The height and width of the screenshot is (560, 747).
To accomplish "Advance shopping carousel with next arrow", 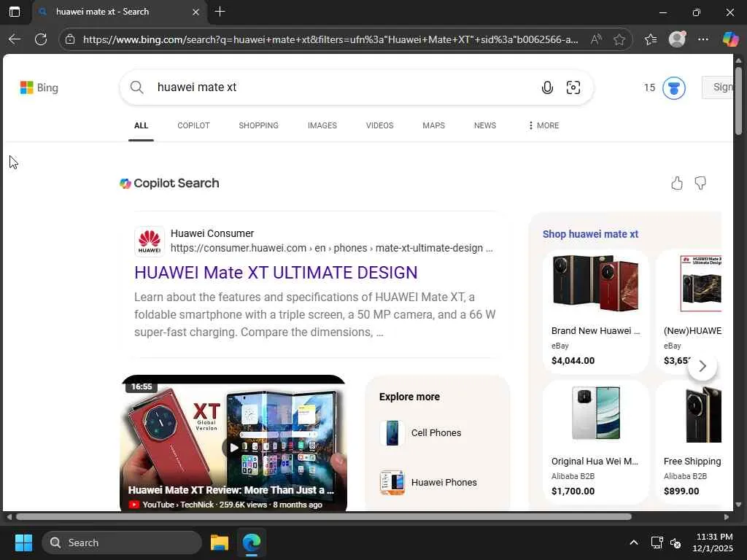I will (x=703, y=366).
